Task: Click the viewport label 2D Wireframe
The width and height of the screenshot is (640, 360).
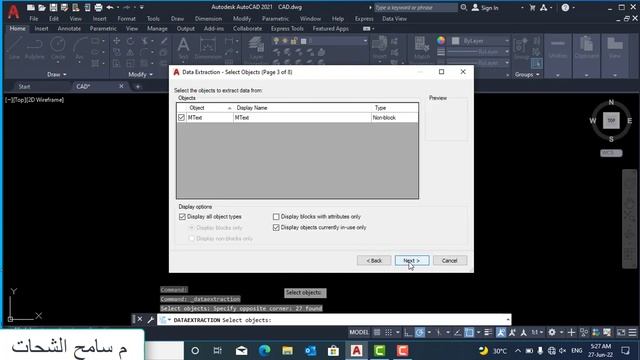Action: pyautogui.click(x=46, y=100)
